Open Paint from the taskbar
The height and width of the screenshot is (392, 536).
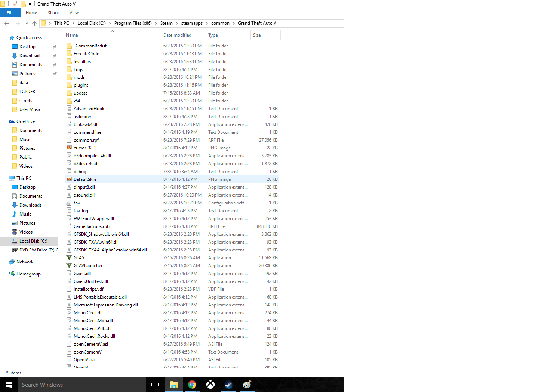(x=247, y=385)
